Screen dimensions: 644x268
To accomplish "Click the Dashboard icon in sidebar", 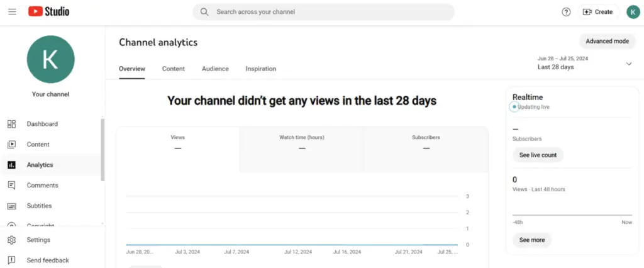I will click(x=11, y=124).
